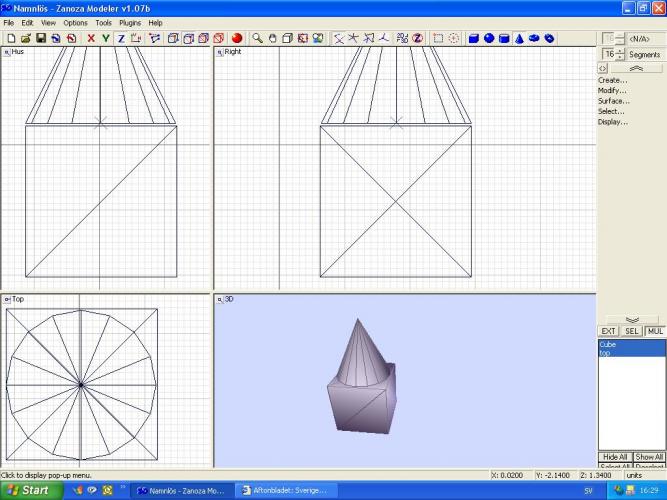
Task: Create a cone primitive from toolbar
Action: click(520, 38)
